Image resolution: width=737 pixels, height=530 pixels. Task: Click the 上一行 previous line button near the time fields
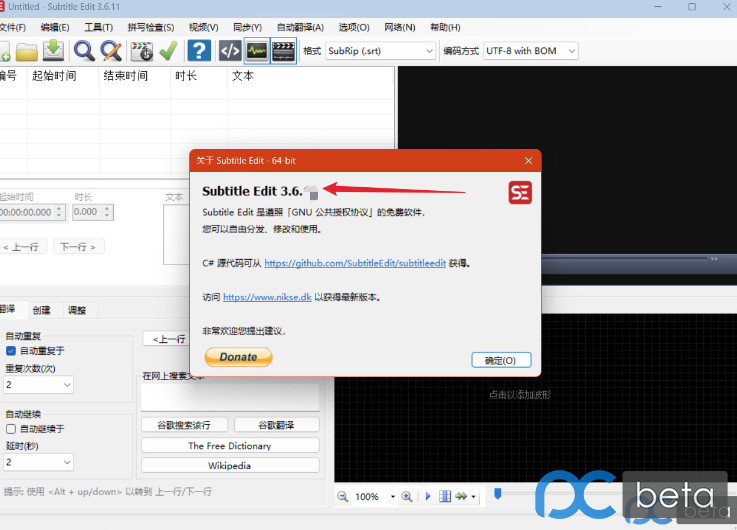pos(23,247)
